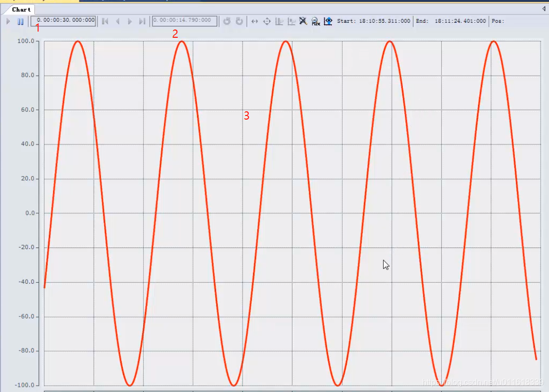This screenshot has height=392, width=549.
Task: Click the play display button
Action: 8,21
